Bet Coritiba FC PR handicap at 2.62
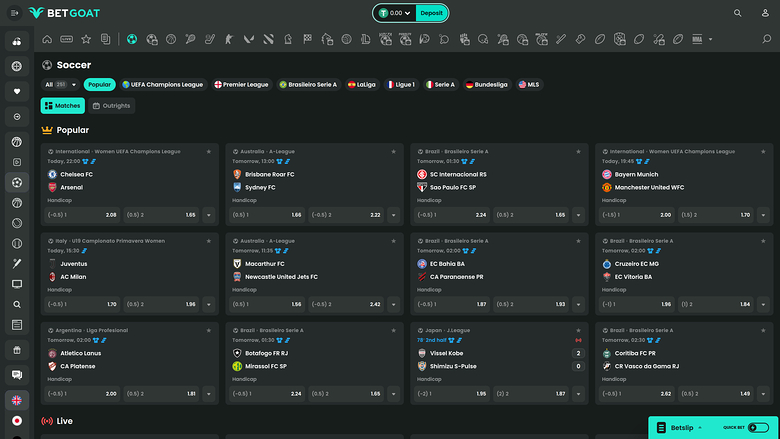The width and height of the screenshot is (780, 439). coord(637,394)
